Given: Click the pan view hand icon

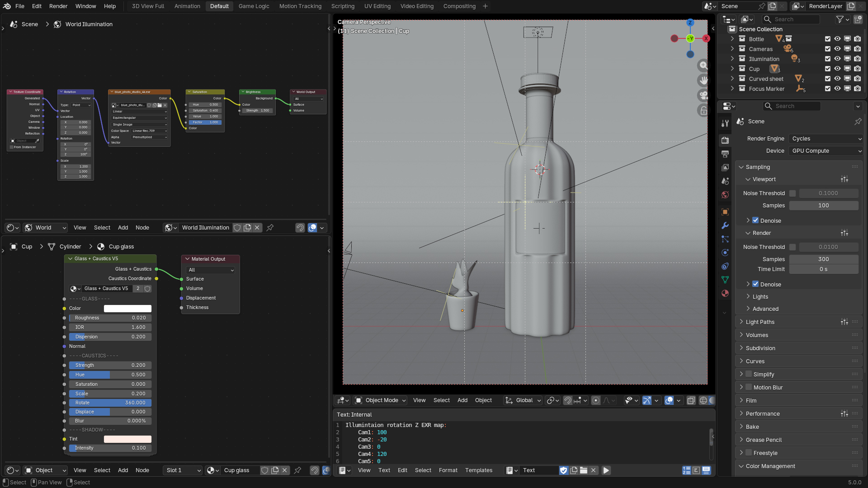Looking at the screenshot, I should click(703, 80).
